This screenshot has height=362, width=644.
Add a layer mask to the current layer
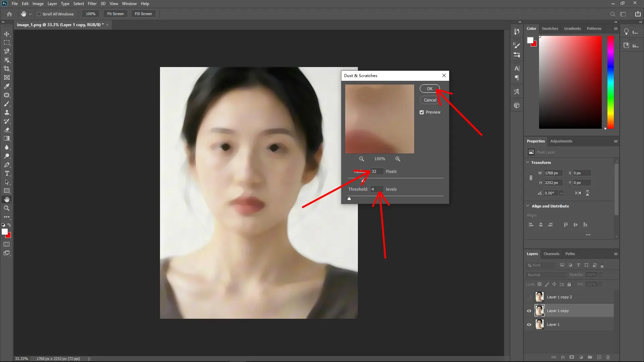572,357
